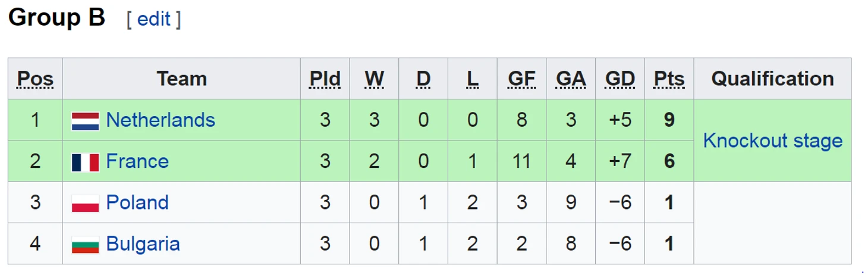Edit the Group B section
This screenshot has height=275, width=868.
(154, 20)
